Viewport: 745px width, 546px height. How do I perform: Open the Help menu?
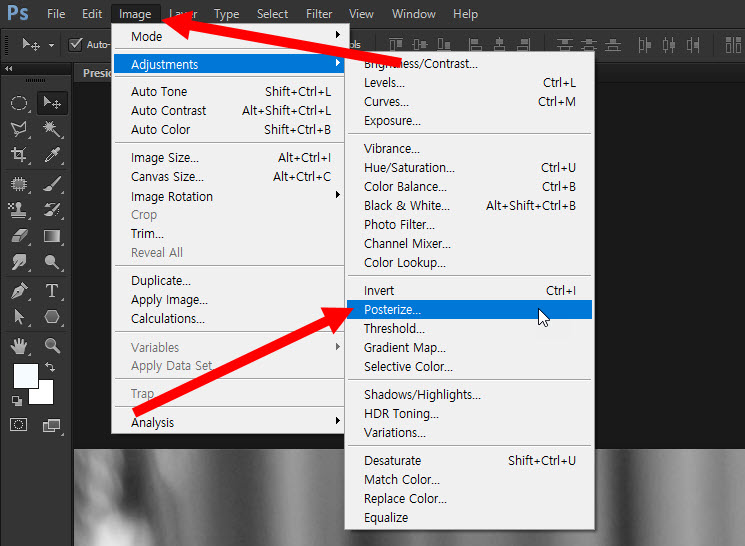click(x=465, y=14)
